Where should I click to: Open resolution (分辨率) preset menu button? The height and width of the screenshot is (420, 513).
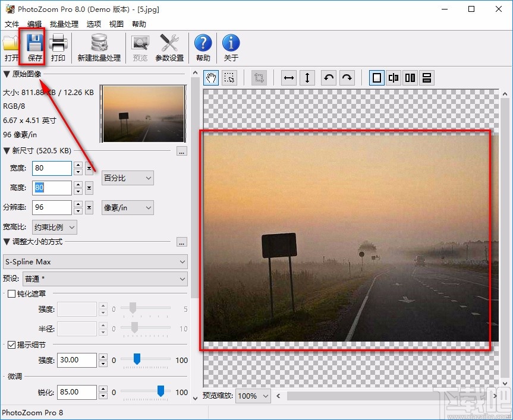pyautogui.click(x=89, y=207)
